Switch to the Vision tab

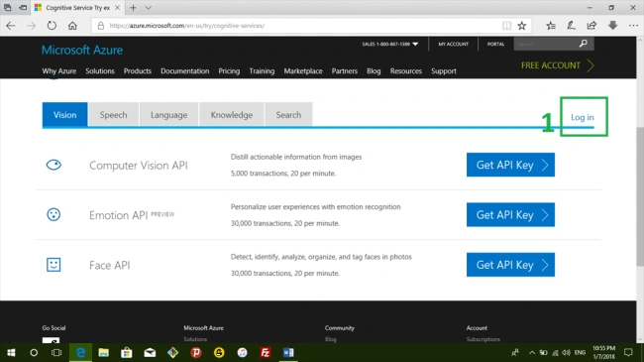click(64, 115)
